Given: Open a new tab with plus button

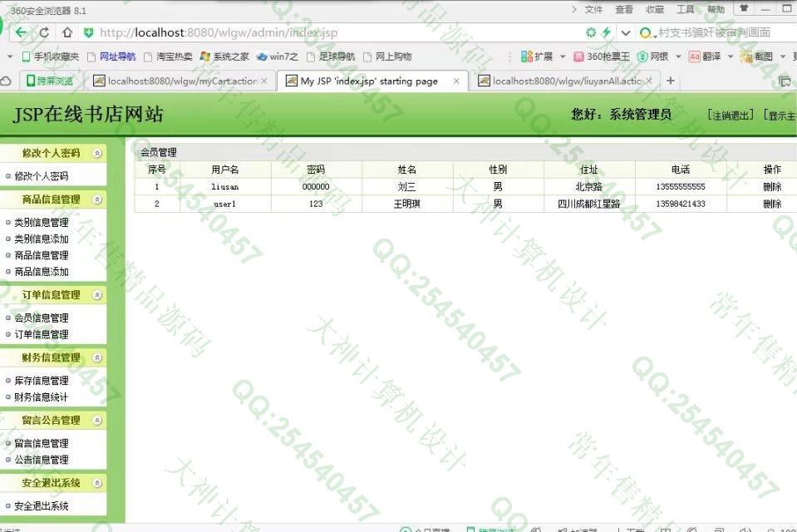Looking at the screenshot, I should [671, 81].
